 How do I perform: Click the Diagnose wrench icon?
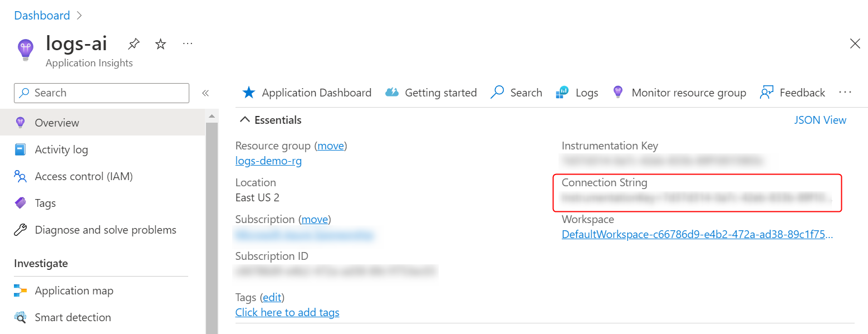[x=21, y=230]
